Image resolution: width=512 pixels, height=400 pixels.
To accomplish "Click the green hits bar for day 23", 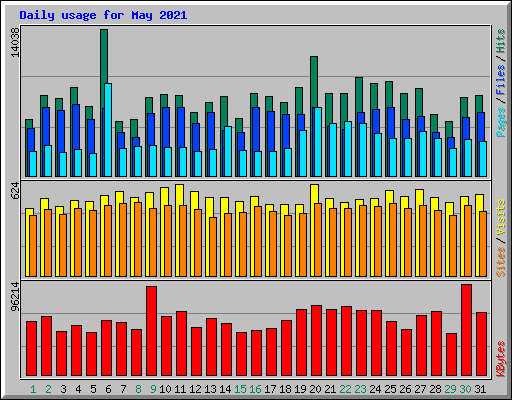I will (359, 95).
